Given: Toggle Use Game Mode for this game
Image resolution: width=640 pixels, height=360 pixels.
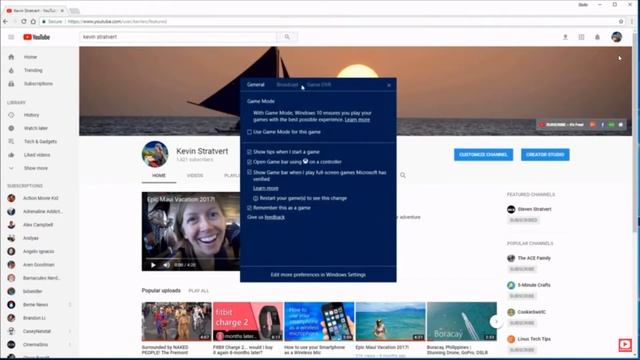Looking at the screenshot, I should point(249,132).
